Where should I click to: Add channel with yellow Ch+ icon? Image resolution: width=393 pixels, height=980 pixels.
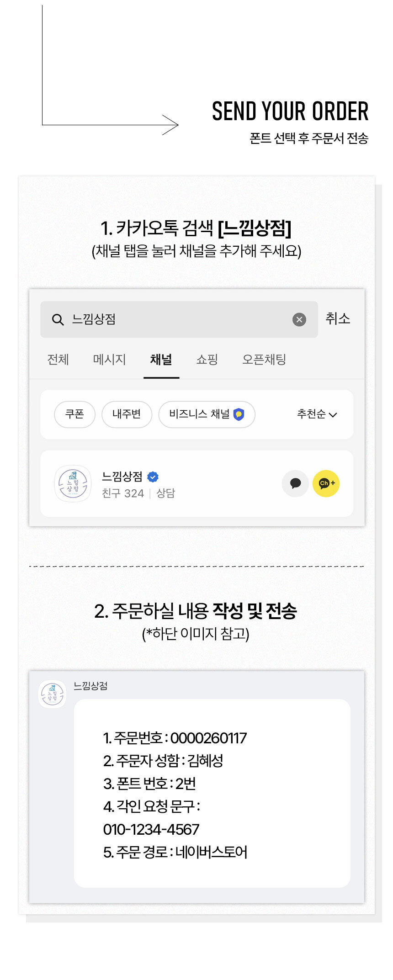(x=326, y=483)
